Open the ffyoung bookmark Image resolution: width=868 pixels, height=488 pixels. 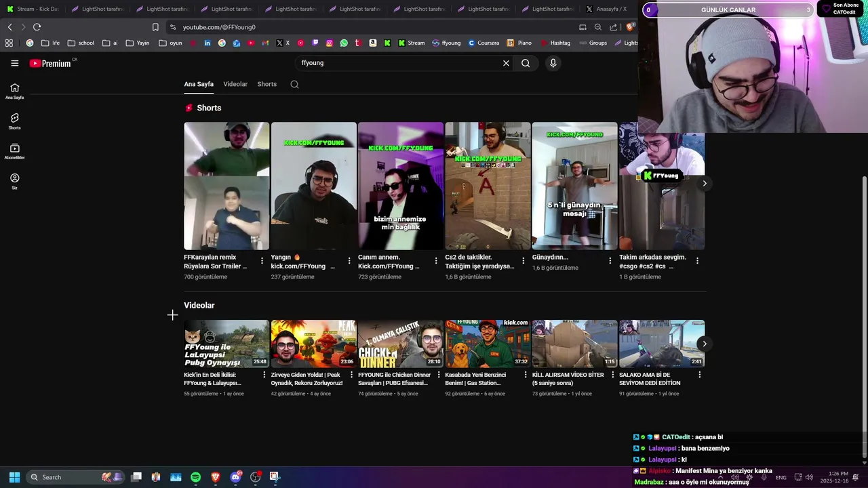tap(447, 43)
